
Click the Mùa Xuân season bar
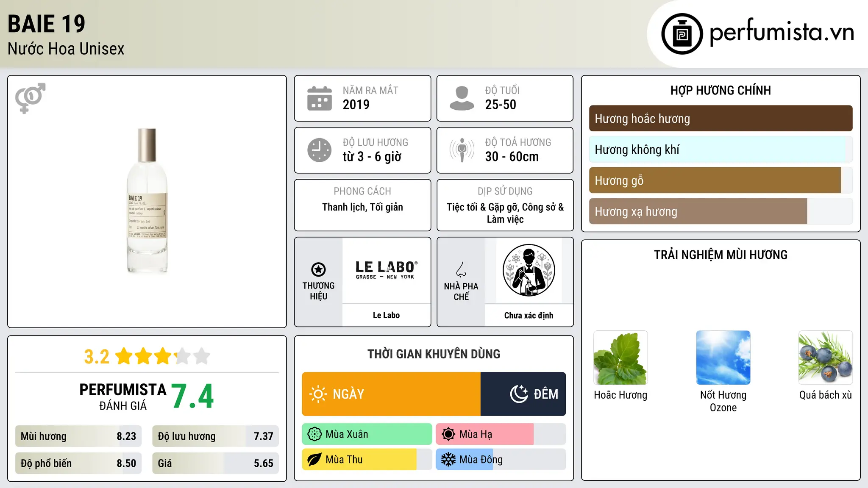pyautogui.click(x=367, y=434)
